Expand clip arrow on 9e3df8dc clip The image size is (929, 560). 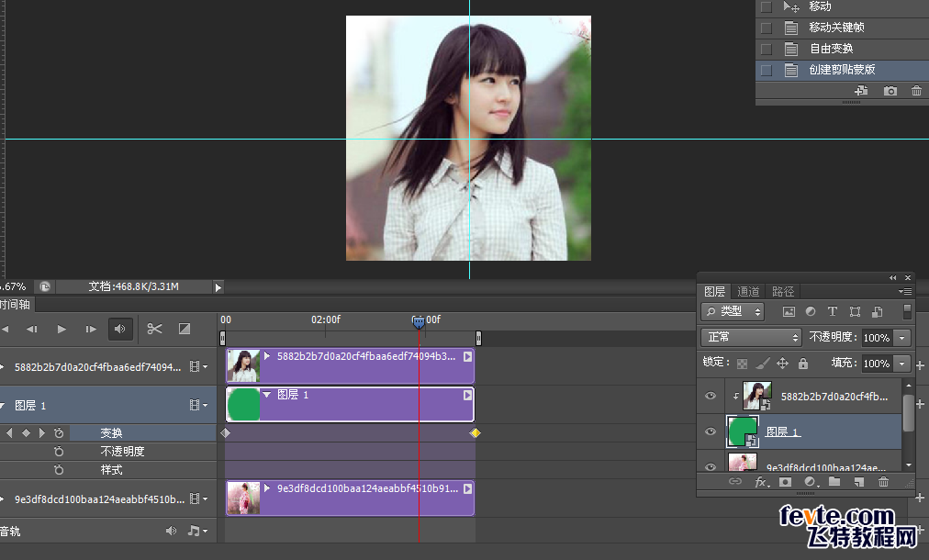pyautogui.click(x=267, y=488)
